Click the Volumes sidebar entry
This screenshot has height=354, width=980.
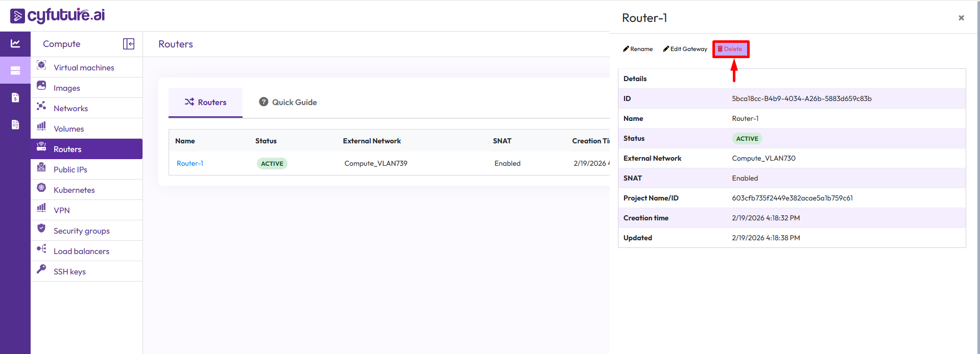pyautogui.click(x=68, y=129)
